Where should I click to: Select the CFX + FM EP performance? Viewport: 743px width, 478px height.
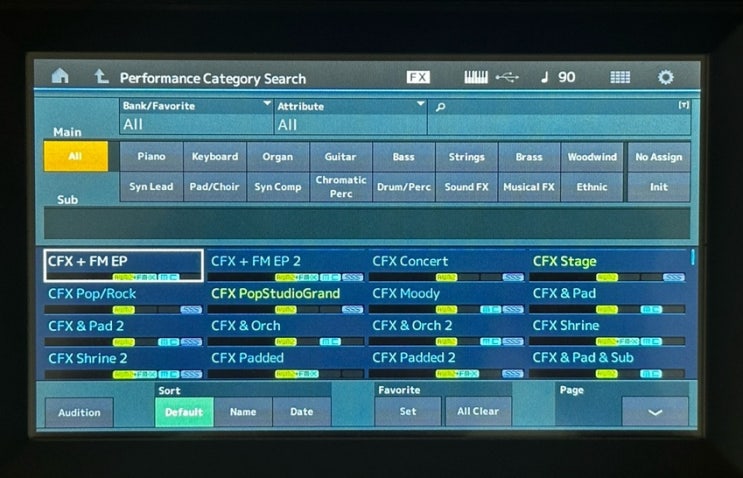(123, 266)
